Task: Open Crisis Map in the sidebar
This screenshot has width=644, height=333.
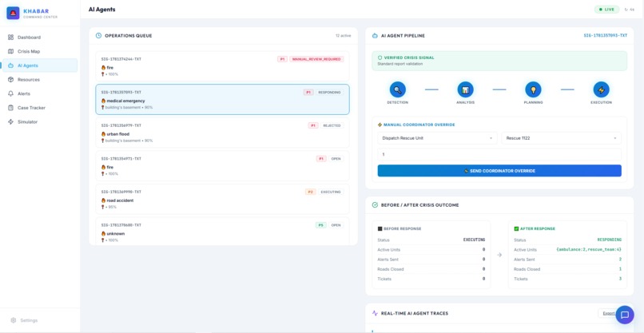Action: (40, 51)
